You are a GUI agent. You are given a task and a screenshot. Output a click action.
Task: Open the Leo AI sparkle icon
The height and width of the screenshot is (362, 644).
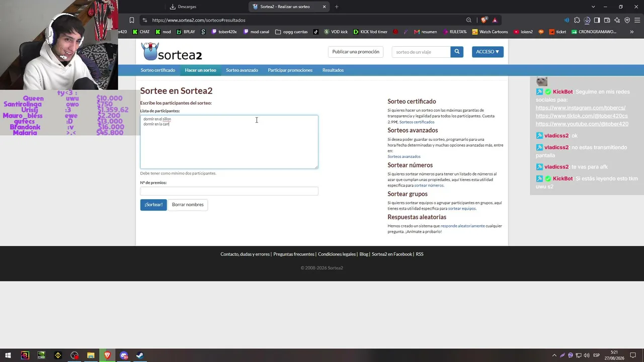click(x=617, y=20)
